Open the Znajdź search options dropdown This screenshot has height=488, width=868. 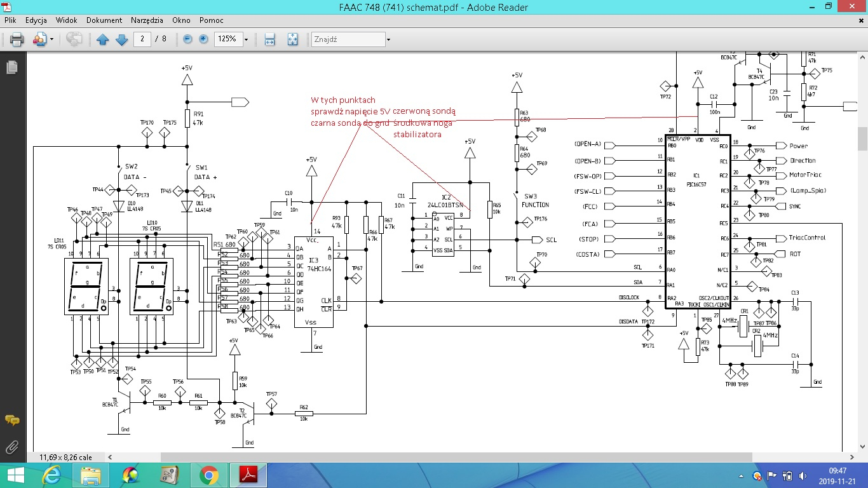tap(388, 39)
